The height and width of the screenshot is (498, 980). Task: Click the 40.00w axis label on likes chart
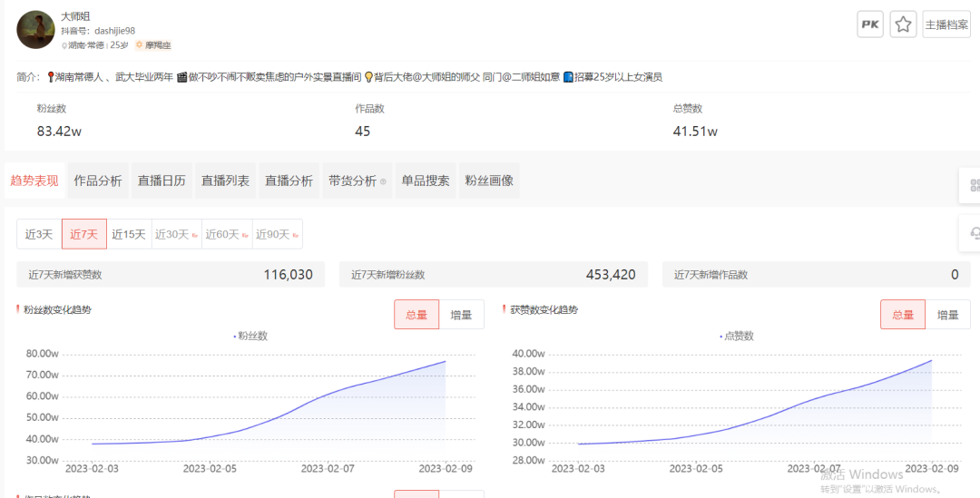click(528, 353)
